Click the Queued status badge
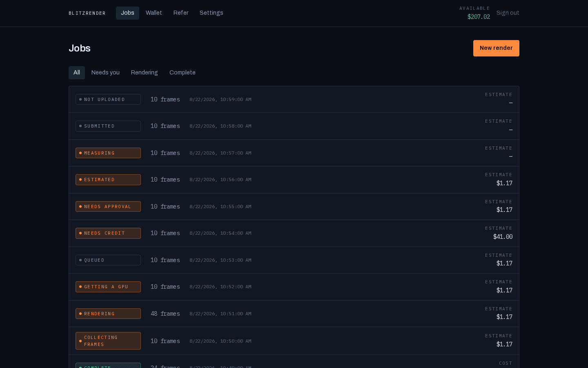588x368 pixels. 108,260
